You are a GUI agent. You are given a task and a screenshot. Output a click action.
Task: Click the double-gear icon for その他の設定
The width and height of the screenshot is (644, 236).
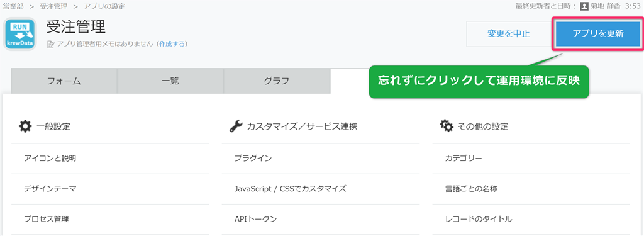tap(447, 126)
